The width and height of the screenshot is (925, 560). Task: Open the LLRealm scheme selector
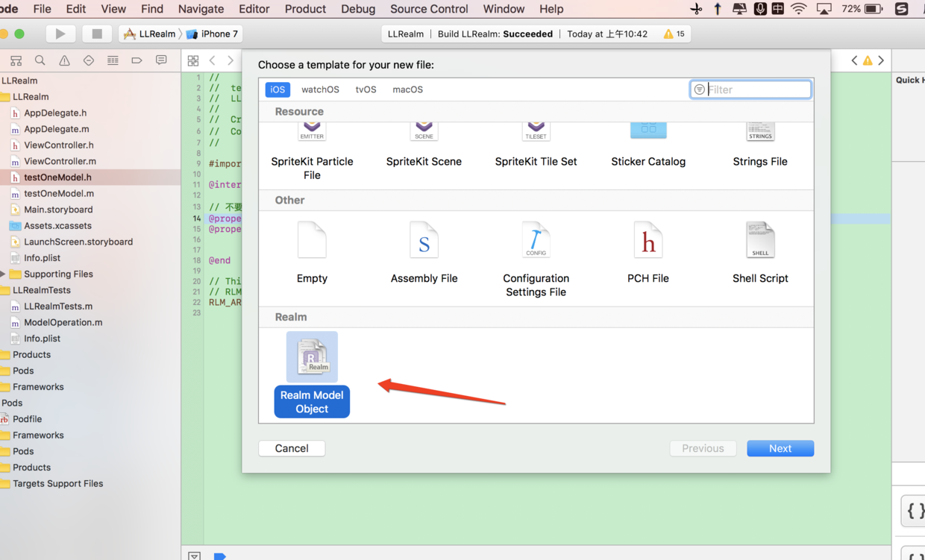[150, 34]
